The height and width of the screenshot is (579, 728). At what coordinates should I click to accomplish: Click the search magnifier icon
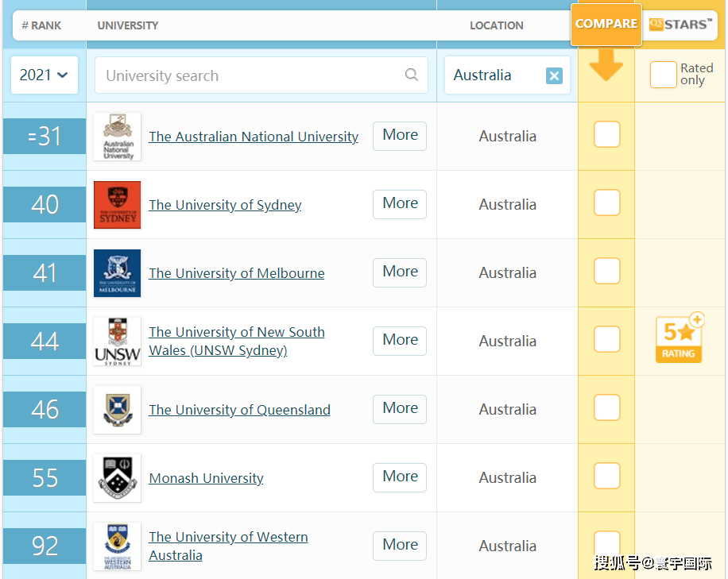point(411,75)
